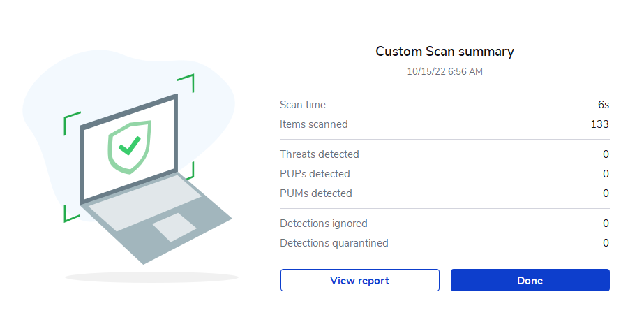This screenshot has width=644, height=315.
Task: Click the PUMs detected row label
Action: click(x=316, y=193)
